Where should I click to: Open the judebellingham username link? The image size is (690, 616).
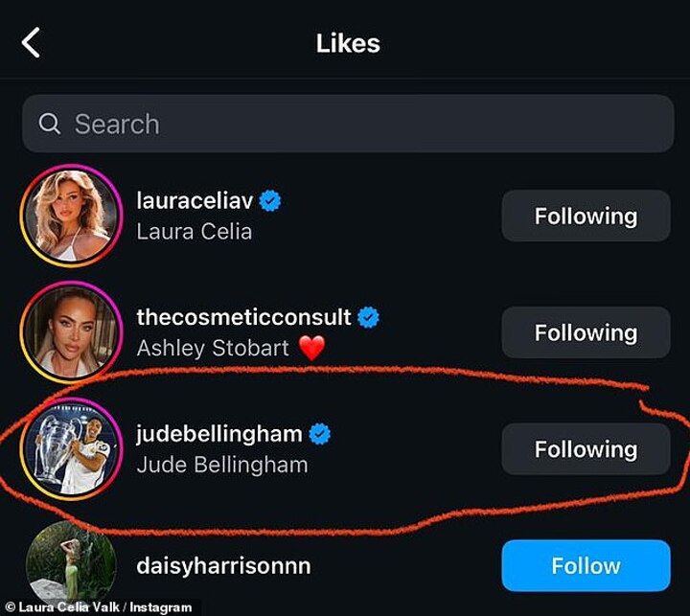pos(219,435)
